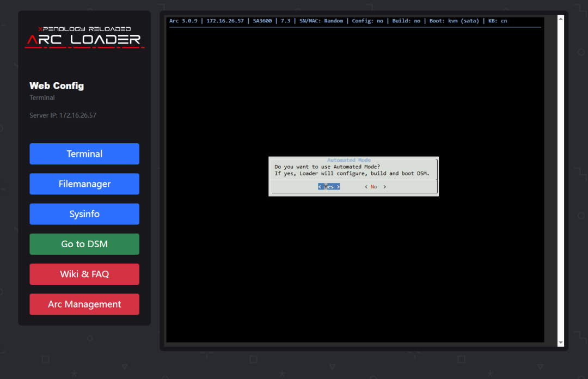Choose No in the Automated Mode dialog

[375, 186]
